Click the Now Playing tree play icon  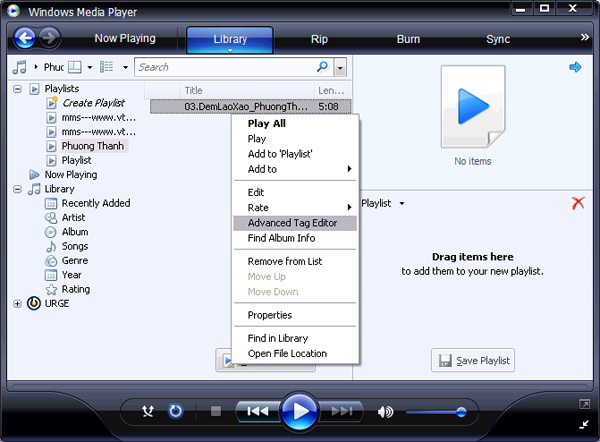tap(34, 175)
